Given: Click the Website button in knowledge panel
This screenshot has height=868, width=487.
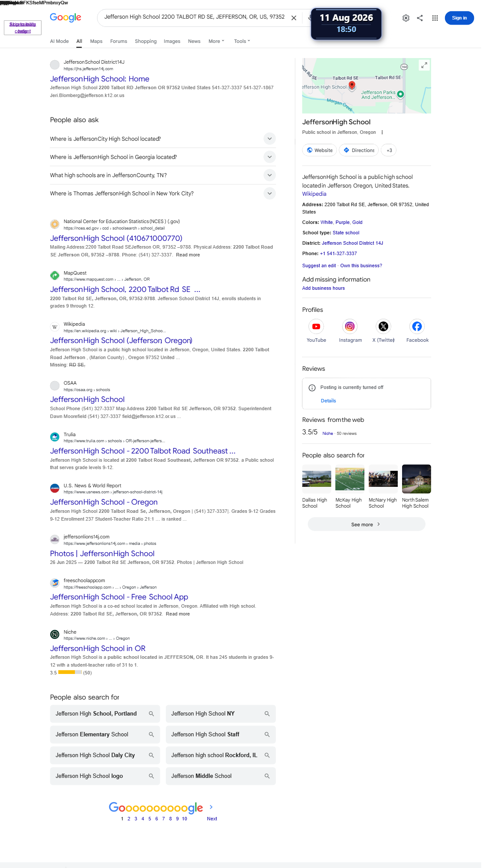Looking at the screenshot, I should [x=320, y=150].
